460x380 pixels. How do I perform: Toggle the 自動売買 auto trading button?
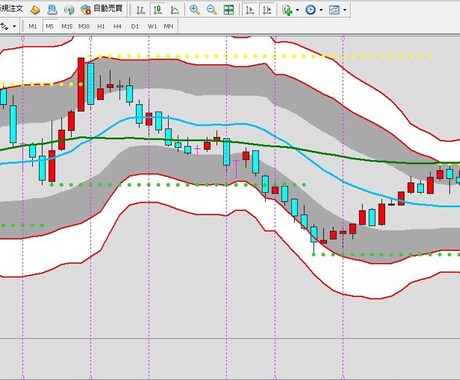click(102, 9)
